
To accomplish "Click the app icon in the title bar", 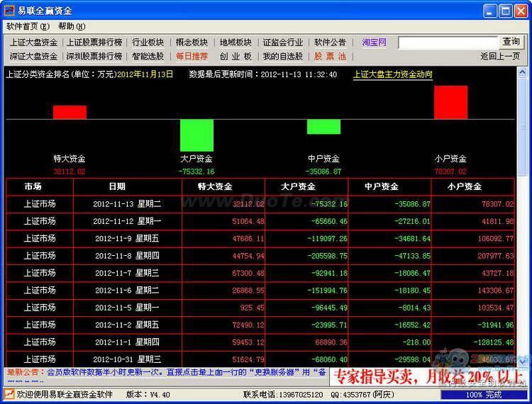I will tap(9, 10).
